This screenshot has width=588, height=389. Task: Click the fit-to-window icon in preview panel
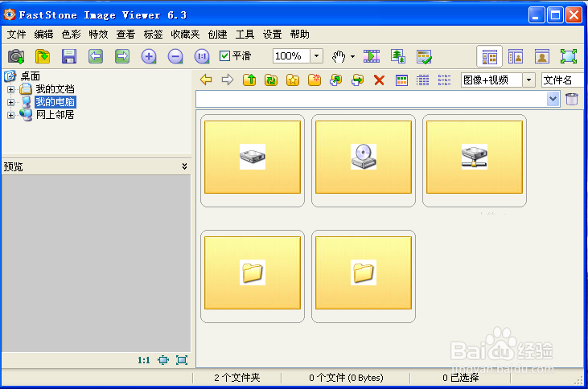coord(163,360)
